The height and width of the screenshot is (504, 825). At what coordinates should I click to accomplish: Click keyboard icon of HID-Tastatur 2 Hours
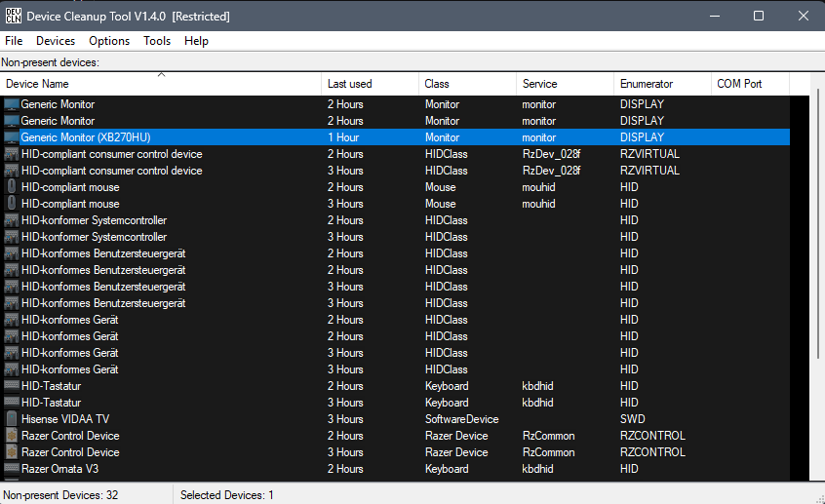tap(11, 386)
